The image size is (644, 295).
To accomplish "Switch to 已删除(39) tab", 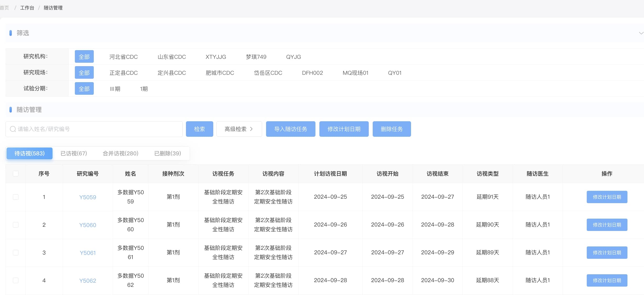I will tap(168, 153).
